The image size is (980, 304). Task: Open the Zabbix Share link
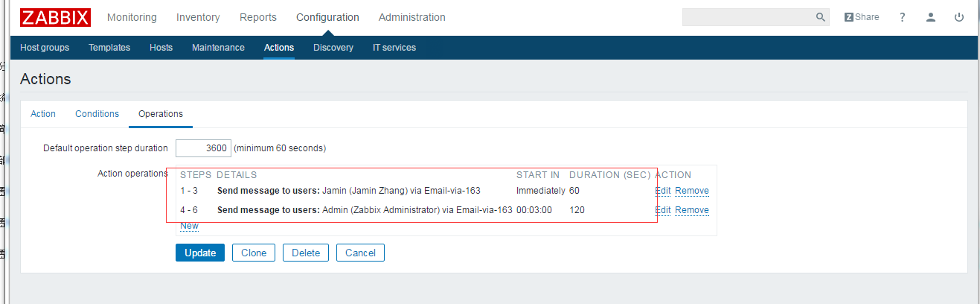coord(862,17)
